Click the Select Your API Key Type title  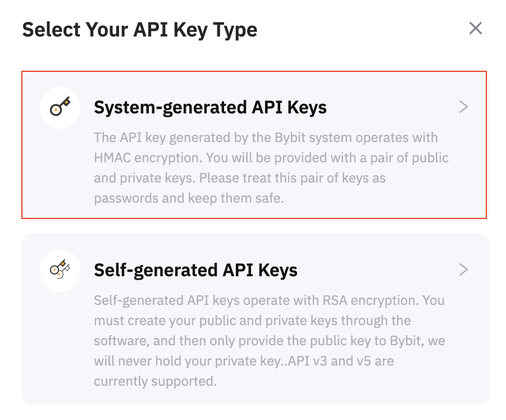[x=139, y=29]
